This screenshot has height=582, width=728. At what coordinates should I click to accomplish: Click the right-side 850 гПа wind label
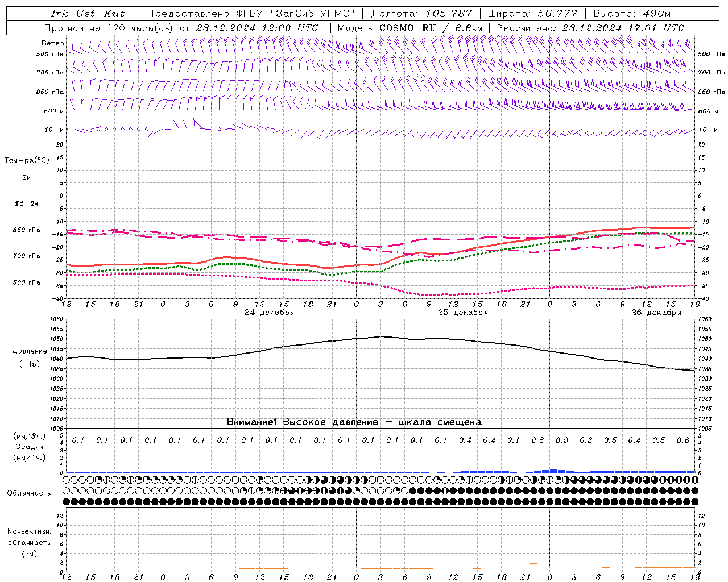coord(712,92)
